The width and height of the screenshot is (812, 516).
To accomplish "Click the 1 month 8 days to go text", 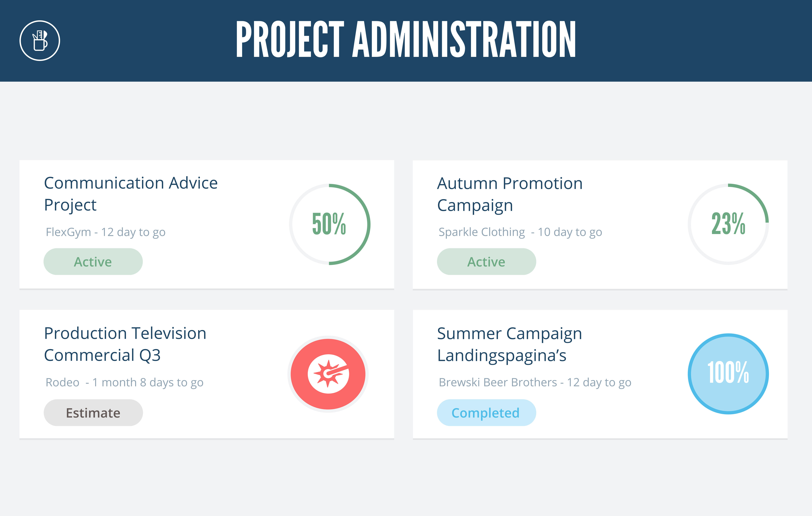I will click(x=148, y=382).
